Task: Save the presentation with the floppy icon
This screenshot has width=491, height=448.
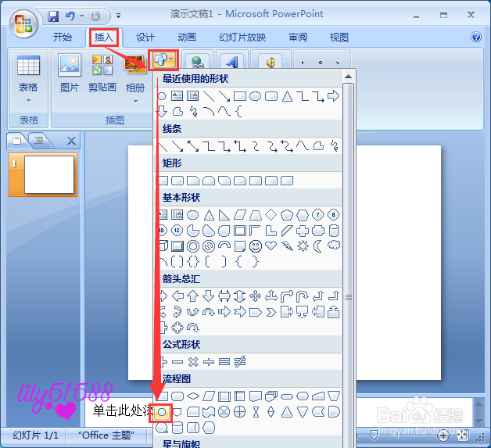Action: point(53,16)
